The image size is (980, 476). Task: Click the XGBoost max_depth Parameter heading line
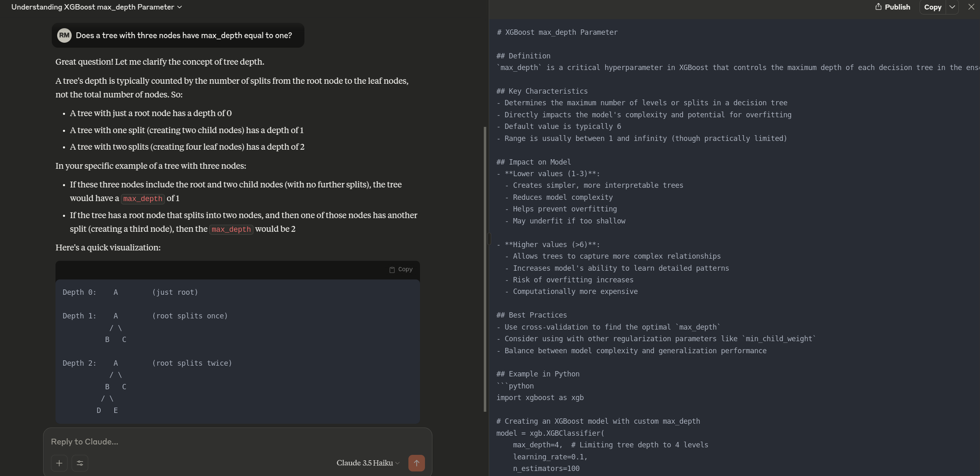click(x=557, y=32)
